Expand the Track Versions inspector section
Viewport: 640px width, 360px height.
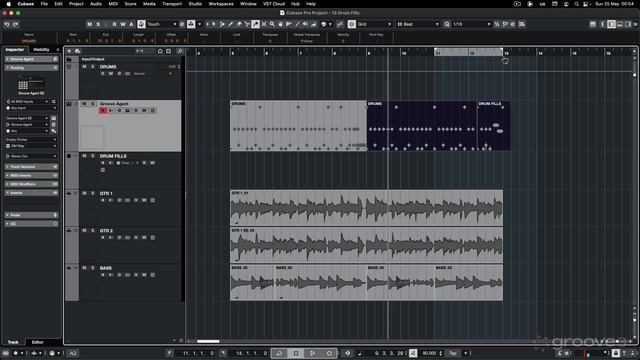click(x=31, y=167)
